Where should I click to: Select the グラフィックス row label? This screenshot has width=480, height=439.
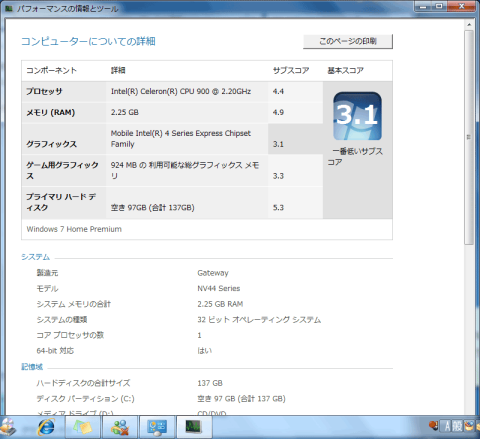[51, 144]
